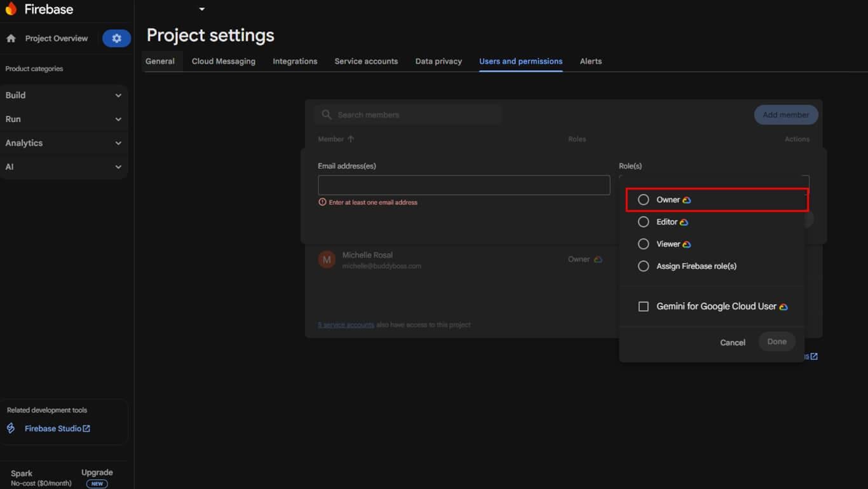Click the search members magnifier icon

pos(327,115)
